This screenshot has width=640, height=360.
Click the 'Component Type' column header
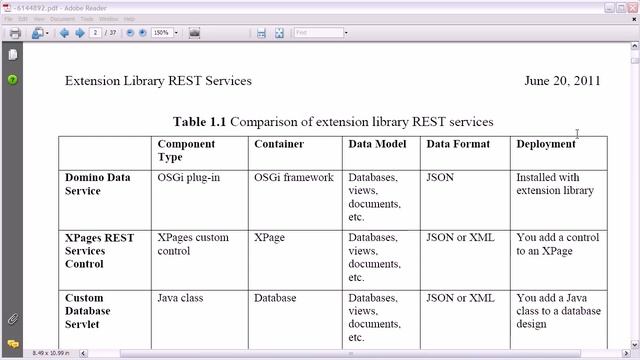[186, 150]
